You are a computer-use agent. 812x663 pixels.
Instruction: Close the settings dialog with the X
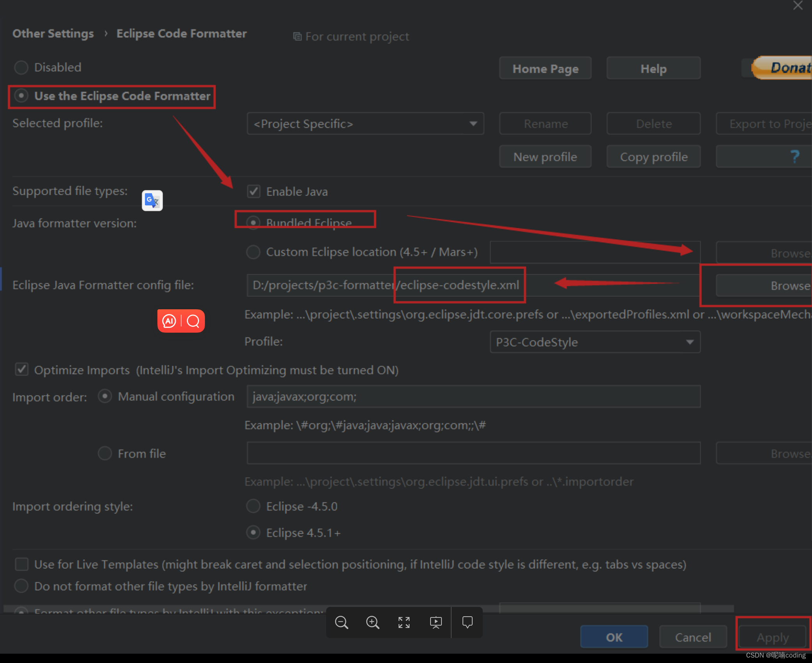[x=798, y=5]
